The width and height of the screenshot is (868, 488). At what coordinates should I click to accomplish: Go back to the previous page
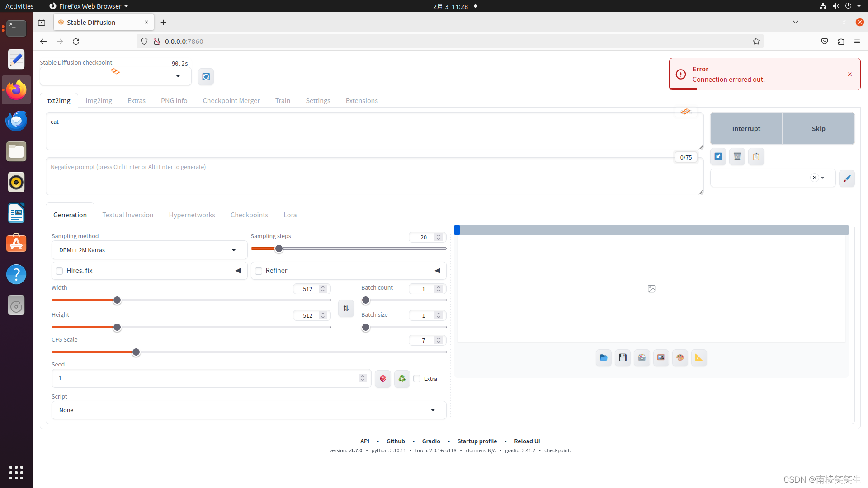pos(43,41)
